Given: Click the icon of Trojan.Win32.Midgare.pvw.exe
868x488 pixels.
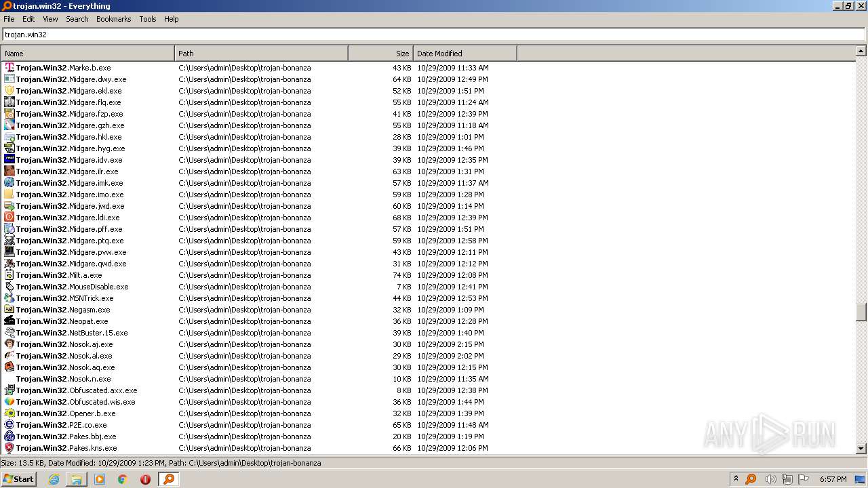Looking at the screenshot, I should [x=9, y=252].
